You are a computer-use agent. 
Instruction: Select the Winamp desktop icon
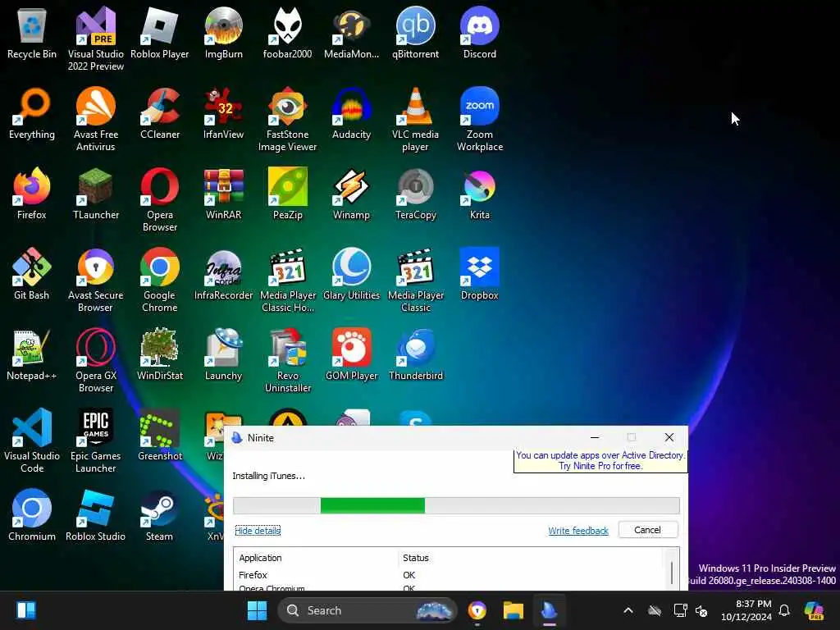point(351,194)
